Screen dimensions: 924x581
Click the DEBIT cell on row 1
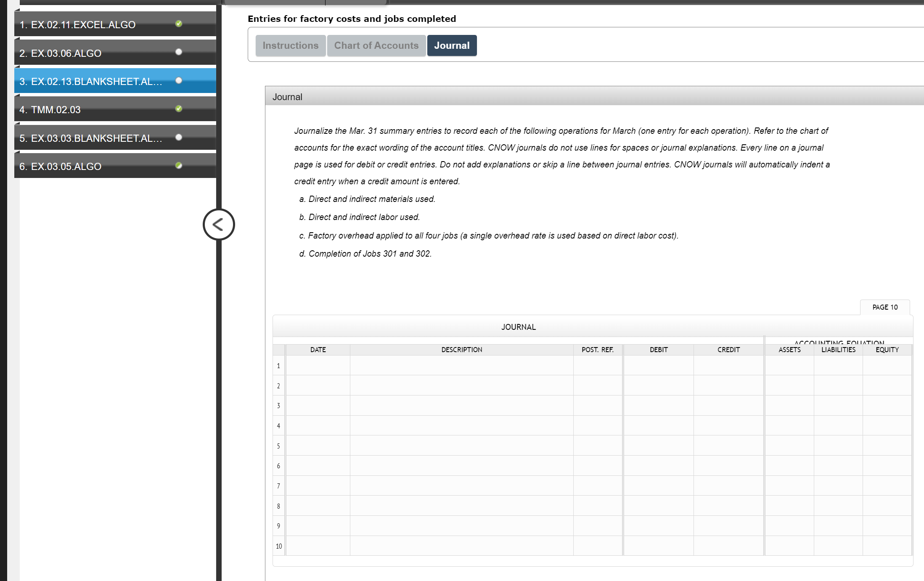pos(658,365)
